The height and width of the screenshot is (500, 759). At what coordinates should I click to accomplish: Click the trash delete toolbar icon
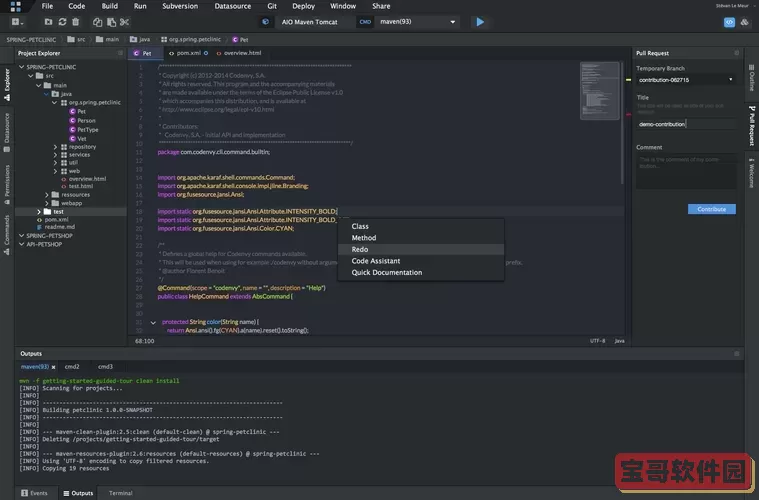pyautogui.click(x=76, y=22)
